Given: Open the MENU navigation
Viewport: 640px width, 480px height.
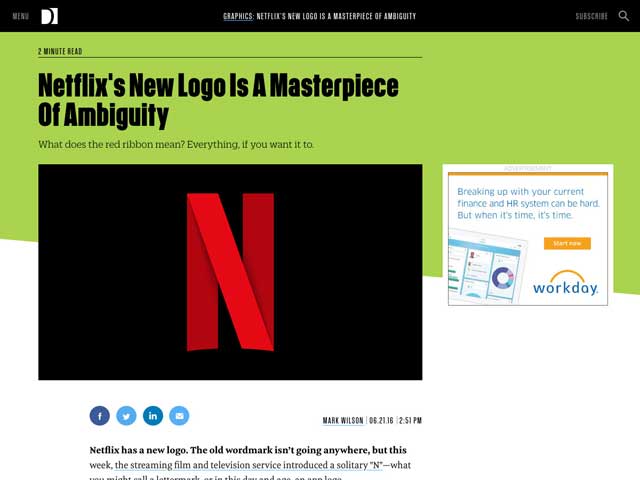Looking at the screenshot, I should pos(20,16).
